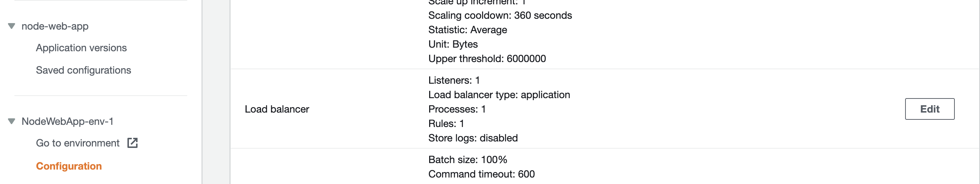Select the Configuration sidebar item

click(69, 166)
